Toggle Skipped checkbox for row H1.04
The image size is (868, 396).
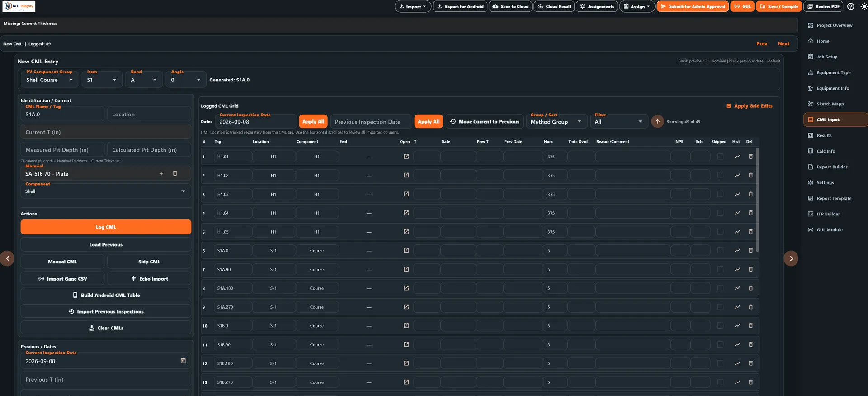point(720,213)
